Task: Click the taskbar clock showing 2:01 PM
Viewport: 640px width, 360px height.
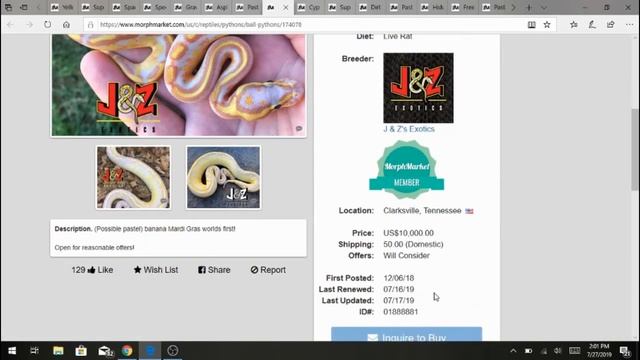Action: (x=599, y=351)
